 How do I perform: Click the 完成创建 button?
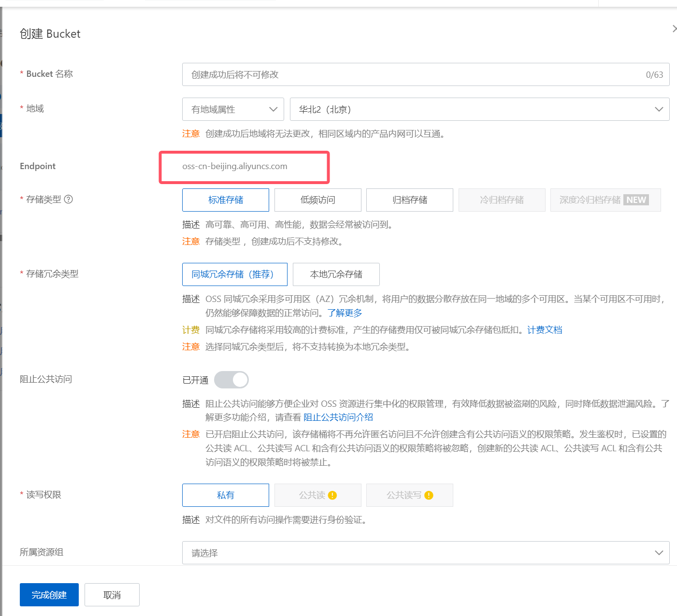pyautogui.click(x=49, y=595)
